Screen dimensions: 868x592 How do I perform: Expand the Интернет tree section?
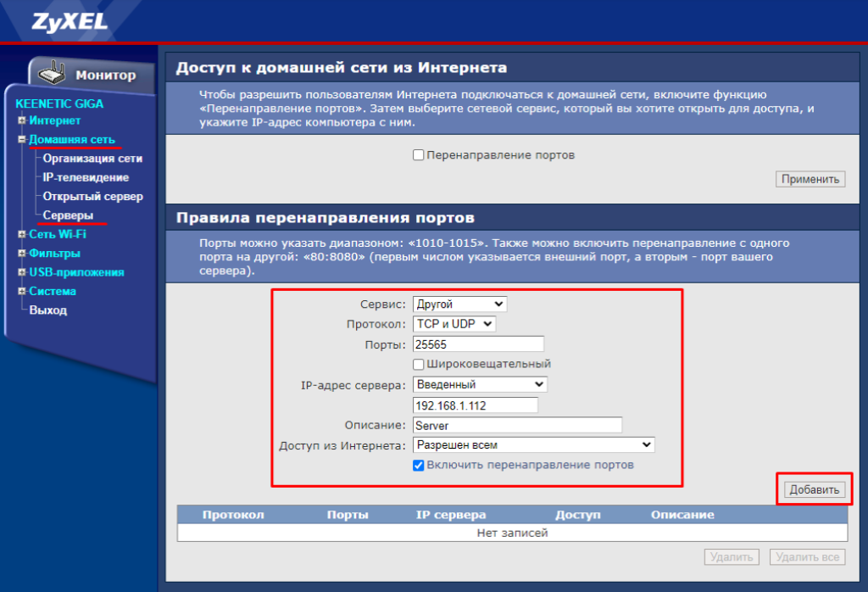pyautogui.click(x=22, y=120)
